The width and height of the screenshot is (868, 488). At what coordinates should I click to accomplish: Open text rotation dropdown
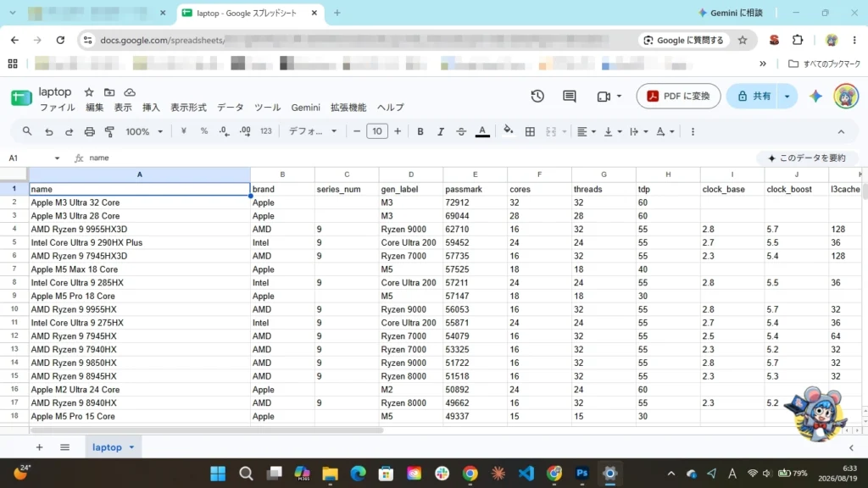click(665, 131)
